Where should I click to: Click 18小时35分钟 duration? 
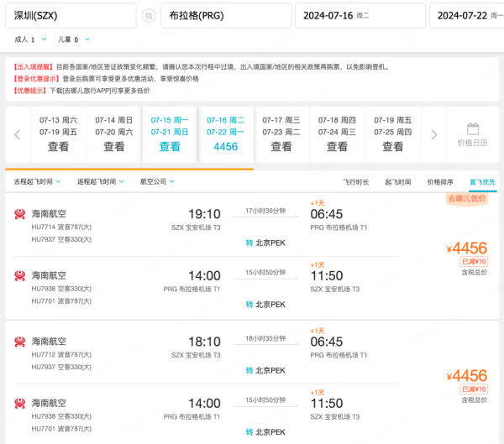pos(265,338)
